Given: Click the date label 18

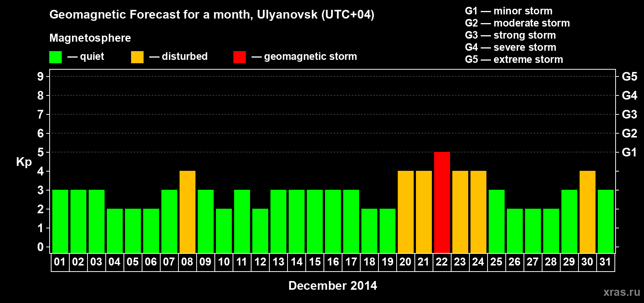Looking at the screenshot, I should 369,262.
